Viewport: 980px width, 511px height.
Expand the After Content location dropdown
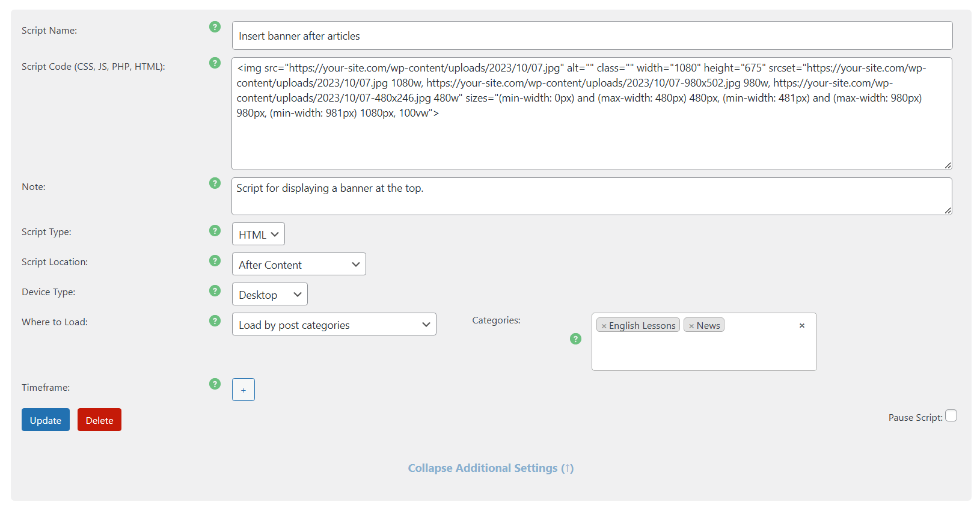[x=299, y=265]
